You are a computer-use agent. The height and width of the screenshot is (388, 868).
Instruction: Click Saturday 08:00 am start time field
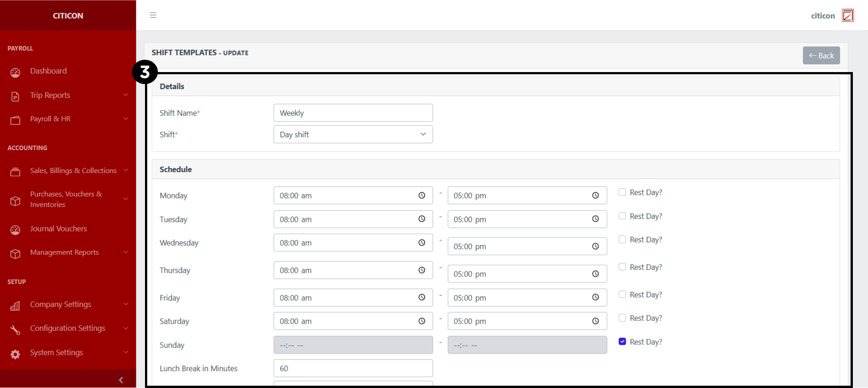pyautogui.click(x=353, y=321)
